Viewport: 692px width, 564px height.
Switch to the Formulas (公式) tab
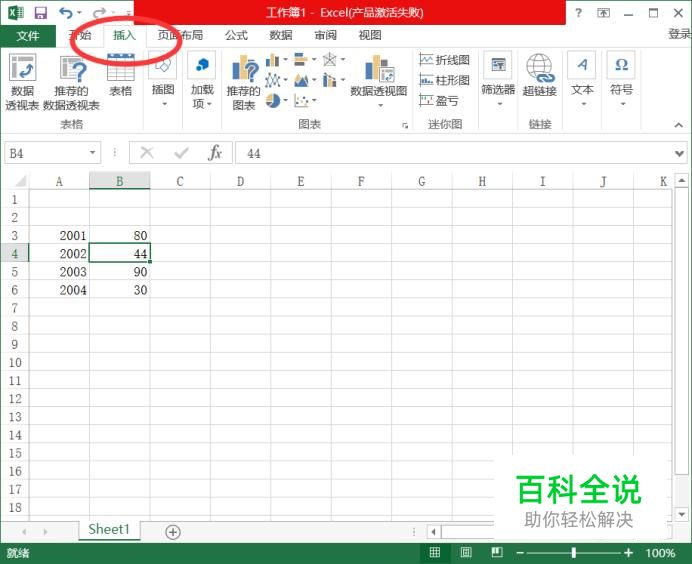point(236,35)
